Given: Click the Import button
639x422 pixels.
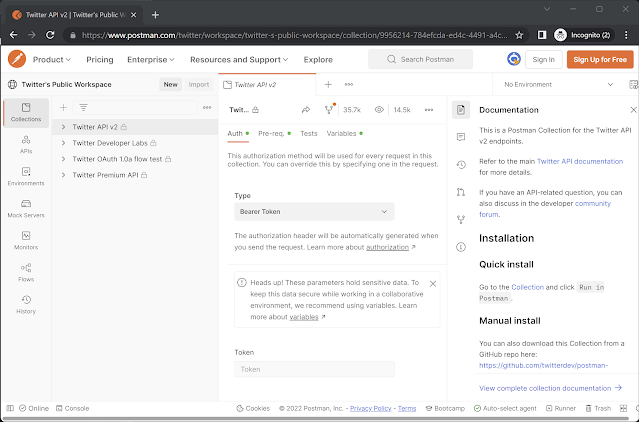Looking at the screenshot, I should pyautogui.click(x=199, y=84).
